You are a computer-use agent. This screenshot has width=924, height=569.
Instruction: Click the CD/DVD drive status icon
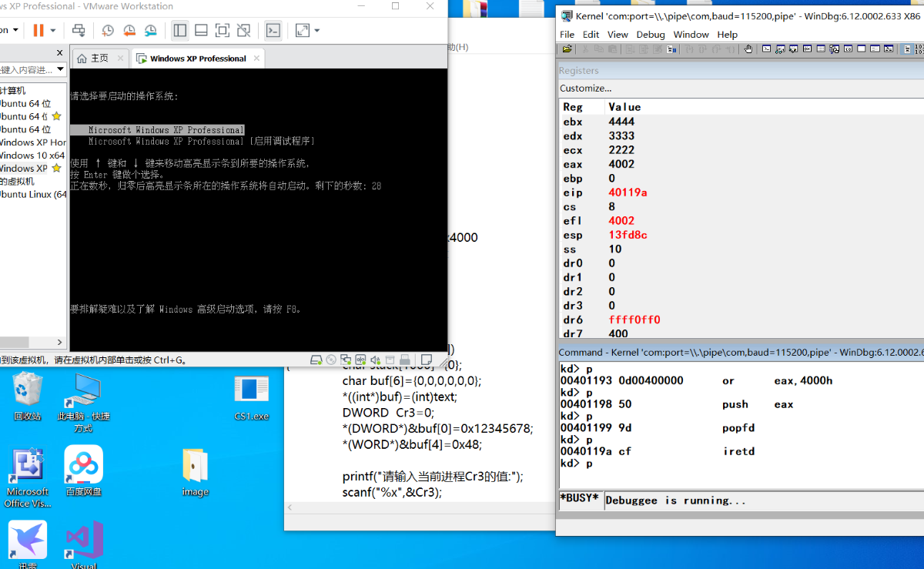point(331,360)
